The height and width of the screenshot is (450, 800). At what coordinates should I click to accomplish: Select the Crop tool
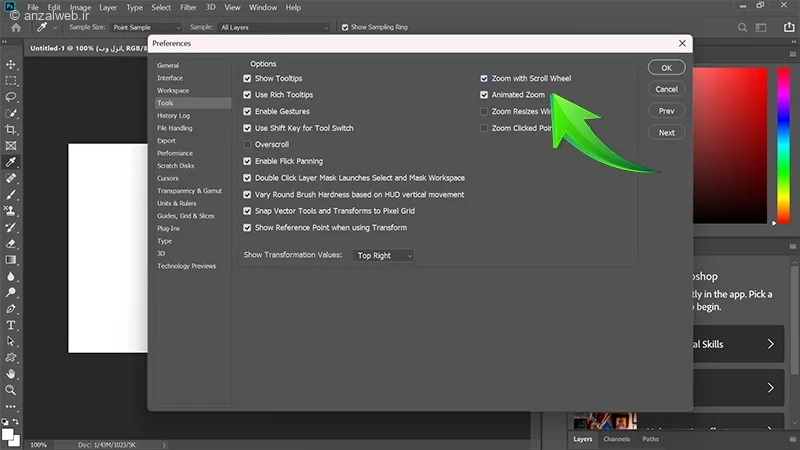pos(11,130)
